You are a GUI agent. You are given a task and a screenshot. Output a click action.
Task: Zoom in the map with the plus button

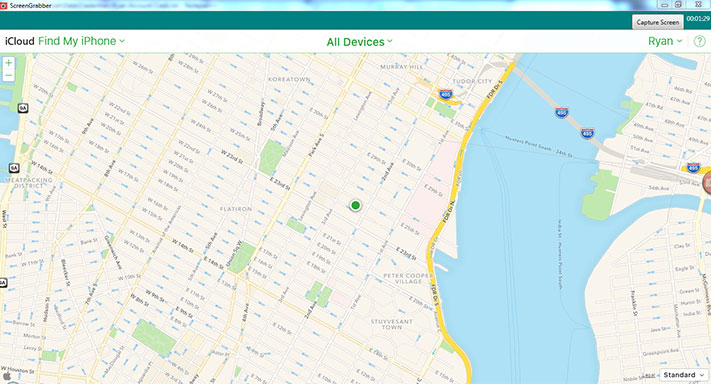(8, 63)
